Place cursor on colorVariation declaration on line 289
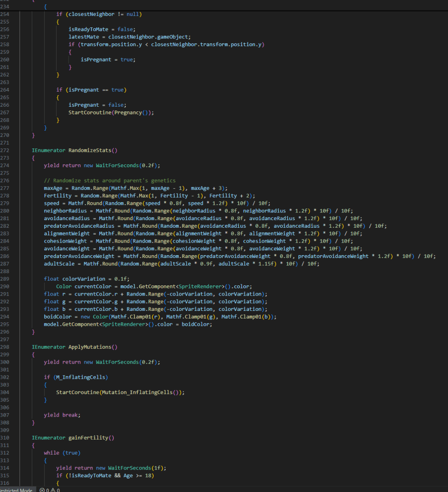This screenshot has height=492, width=448. [81, 279]
